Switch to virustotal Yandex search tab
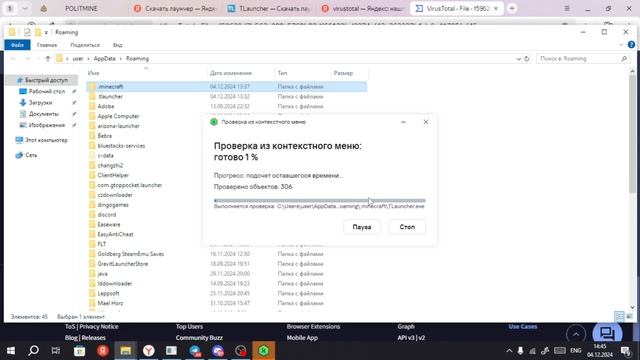 [362, 8]
